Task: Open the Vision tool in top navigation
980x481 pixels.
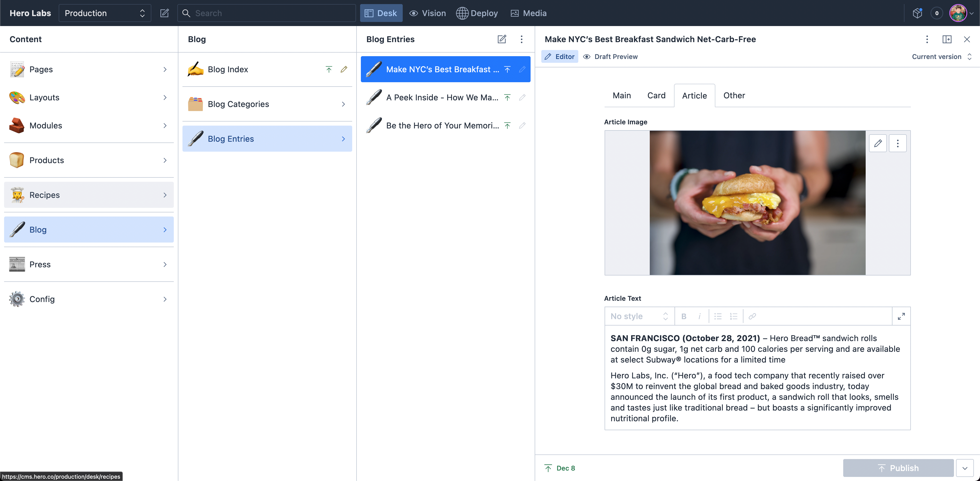Action: coord(428,13)
